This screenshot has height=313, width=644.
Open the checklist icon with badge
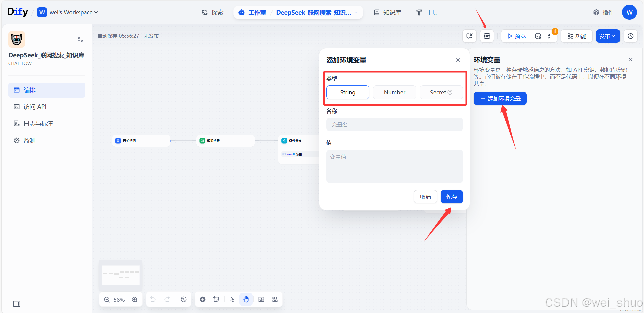pos(550,36)
